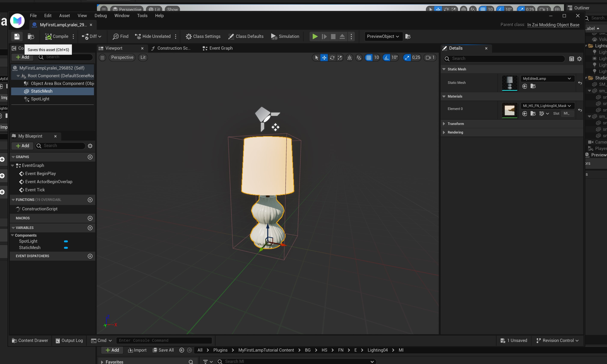Collapse the EventGraph tree node
607x364 pixels.
[12, 166]
